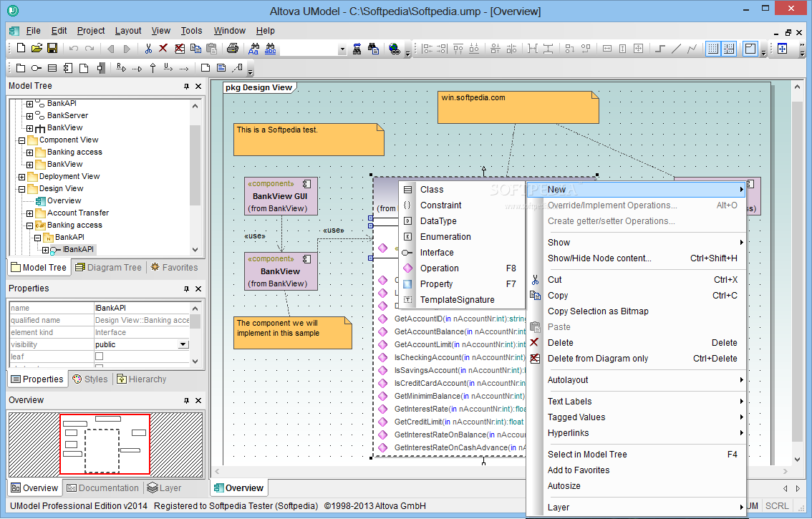Select the Generalization up-arrow tool
Screen dimensions: 812x519
[x=153, y=68]
